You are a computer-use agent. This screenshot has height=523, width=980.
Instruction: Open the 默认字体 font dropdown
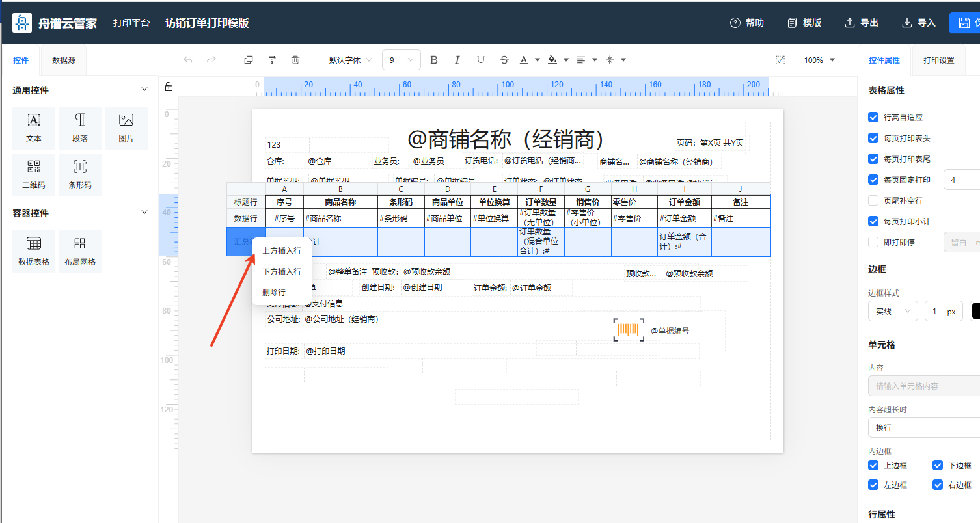tap(350, 60)
